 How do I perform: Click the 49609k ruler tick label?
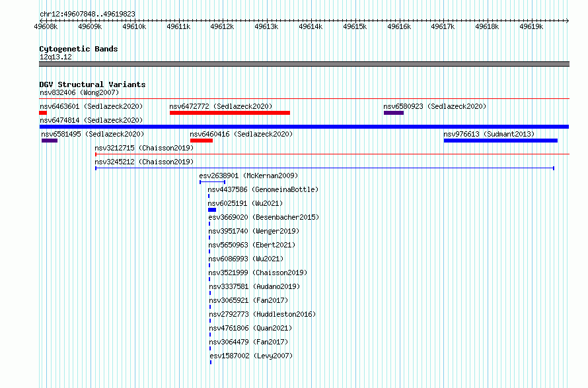tap(90, 26)
